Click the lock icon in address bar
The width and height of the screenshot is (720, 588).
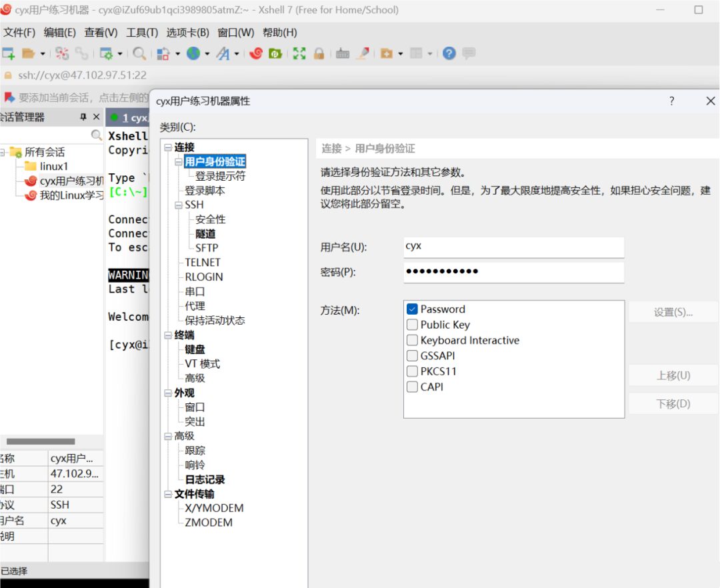click(8, 75)
